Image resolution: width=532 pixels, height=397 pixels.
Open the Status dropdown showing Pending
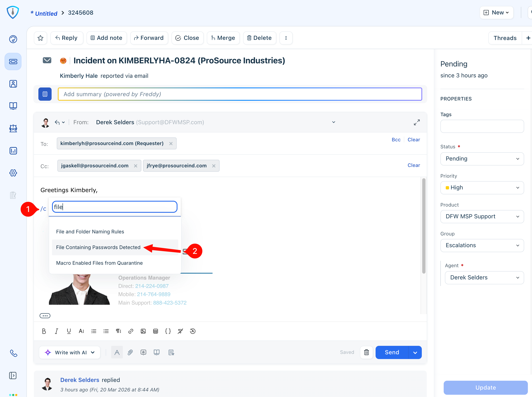[482, 159]
